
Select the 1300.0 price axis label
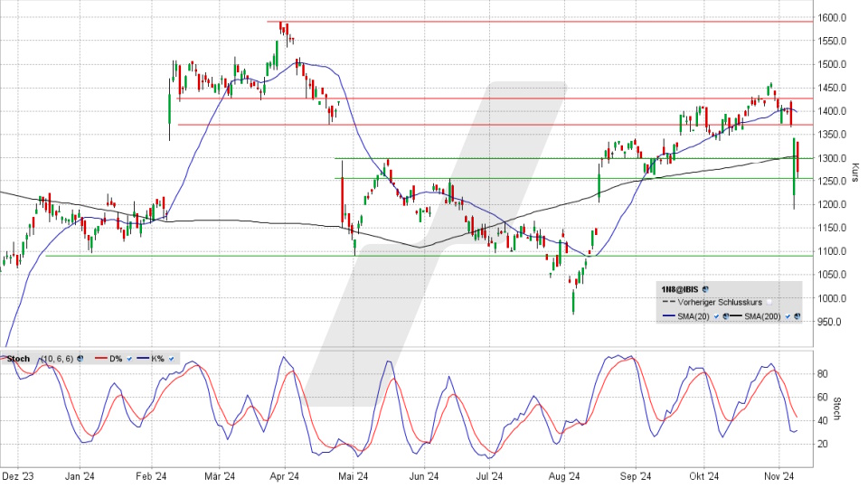tap(833, 158)
